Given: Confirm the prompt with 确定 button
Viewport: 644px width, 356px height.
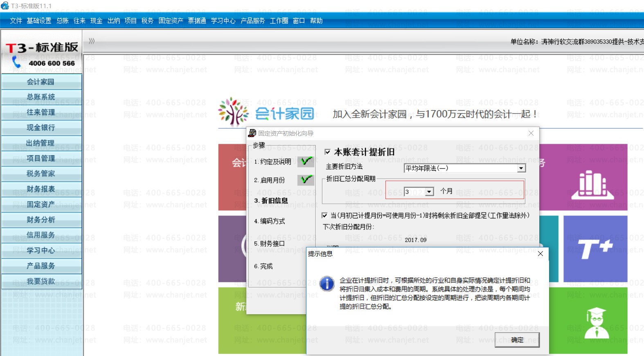Looking at the screenshot, I should point(517,340).
